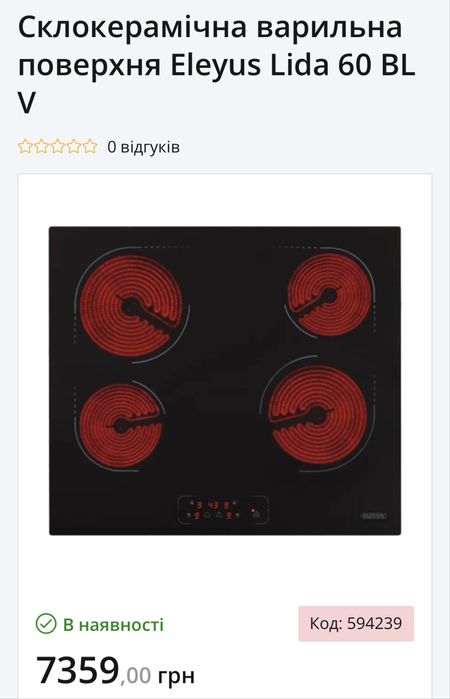Image resolution: width=450 pixels, height=699 pixels.
Task: Give a five-star rating on last star
Action: point(90,146)
